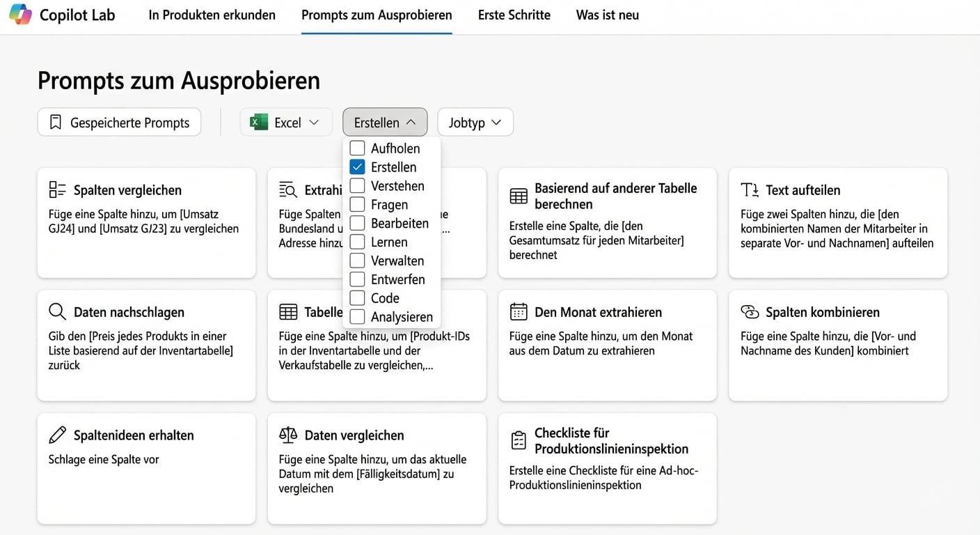Uncheck the Erstellen filter option
The image size is (980, 535).
pos(358,166)
